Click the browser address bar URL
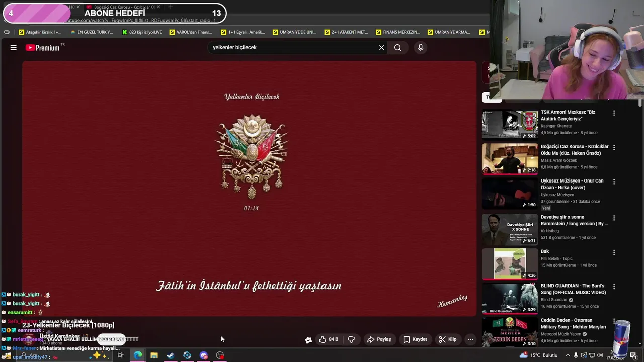The height and width of the screenshot is (362, 644). pyautogui.click(x=141, y=20)
